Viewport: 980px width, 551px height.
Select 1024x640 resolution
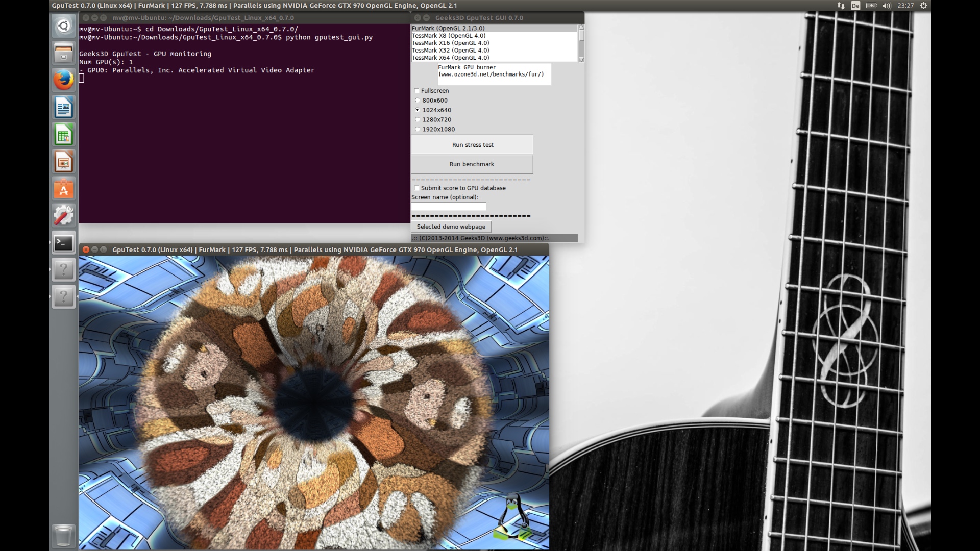coord(418,110)
